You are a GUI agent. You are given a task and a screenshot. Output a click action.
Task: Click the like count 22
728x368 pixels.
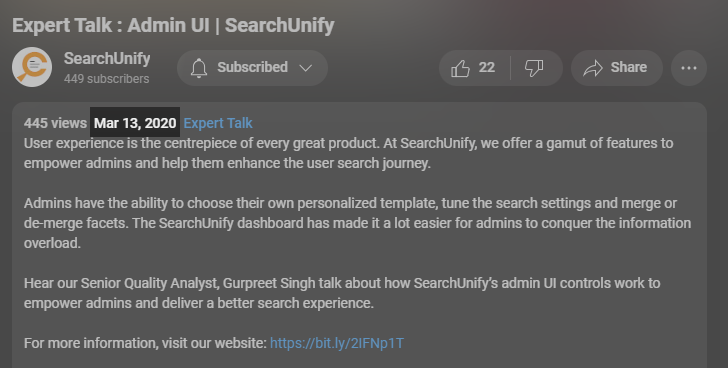(x=487, y=68)
